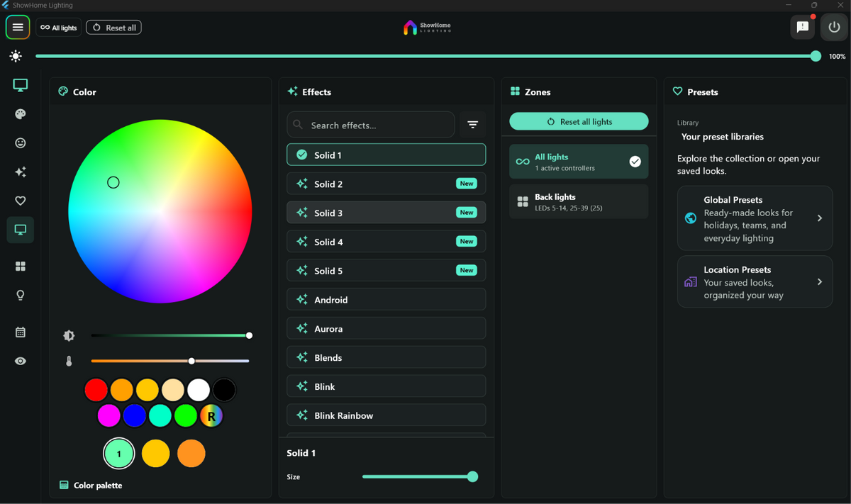This screenshot has width=851, height=504.
Task: Pick the white color swatch
Action: click(x=199, y=390)
